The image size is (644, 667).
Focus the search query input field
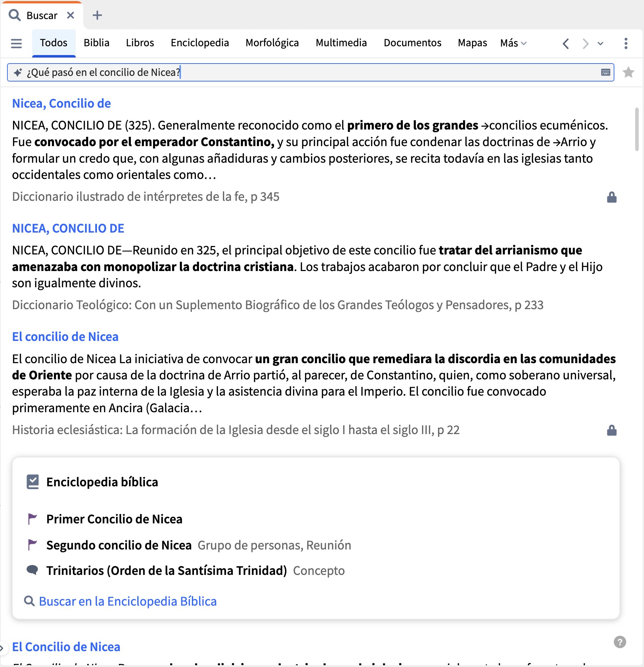(x=310, y=72)
